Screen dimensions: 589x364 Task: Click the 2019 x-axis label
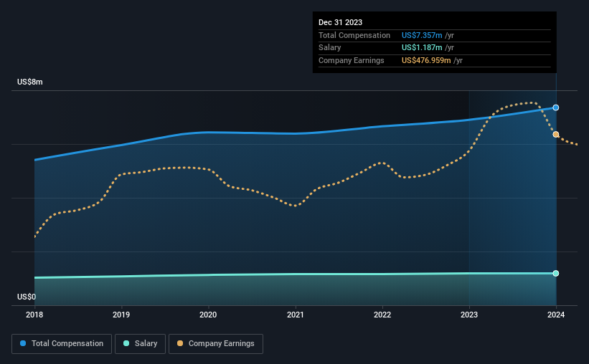click(121, 315)
